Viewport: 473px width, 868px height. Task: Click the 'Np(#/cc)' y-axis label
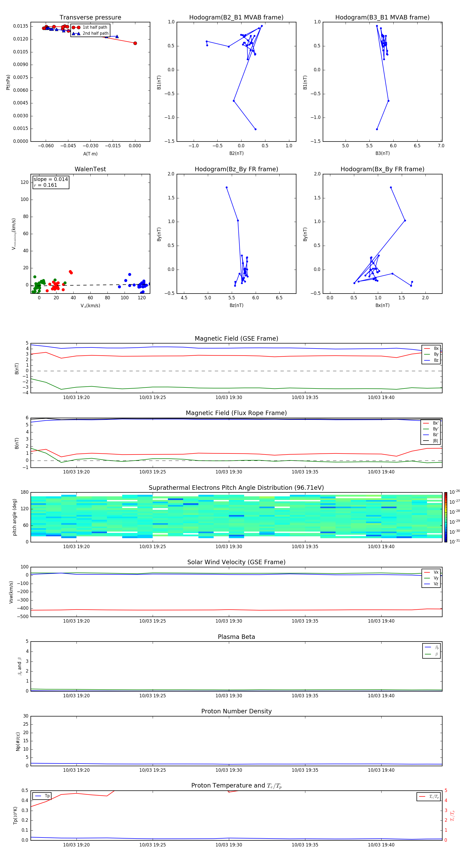click(18, 741)
